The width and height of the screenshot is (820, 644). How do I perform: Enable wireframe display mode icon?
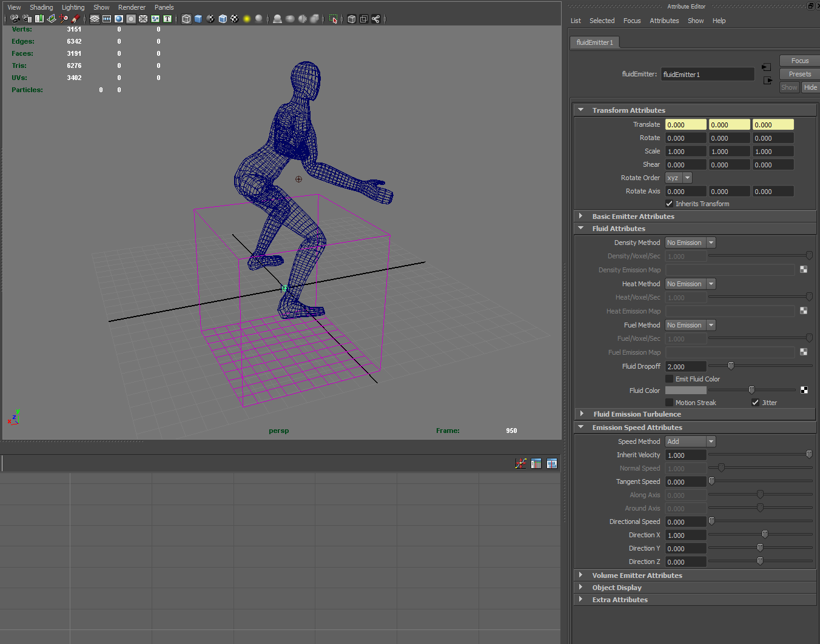[186, 19]
